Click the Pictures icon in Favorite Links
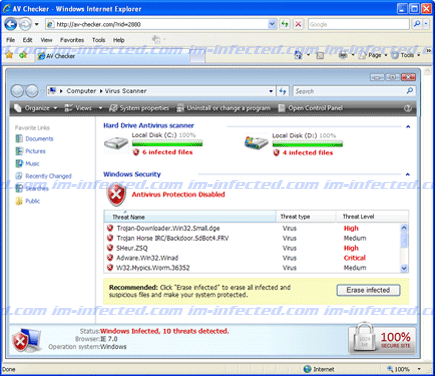Image resolution: width=435 pixels, height=376 pixels. (x=19, y=151)
